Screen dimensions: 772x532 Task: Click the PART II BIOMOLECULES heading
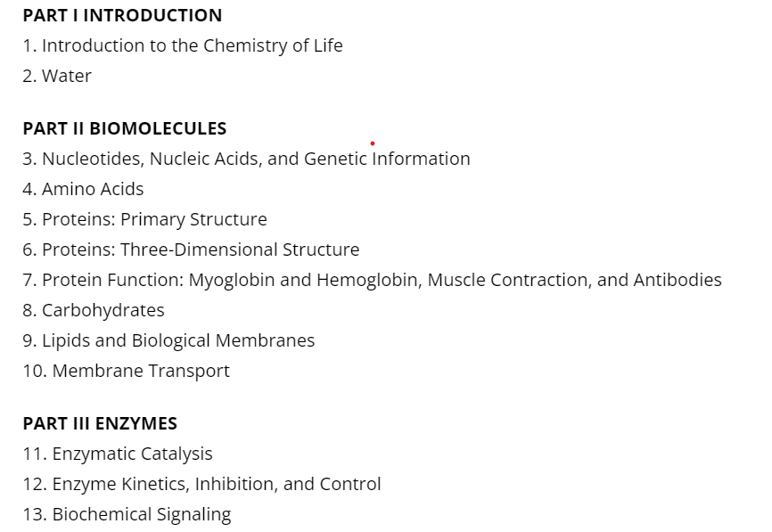click(125, 128)
